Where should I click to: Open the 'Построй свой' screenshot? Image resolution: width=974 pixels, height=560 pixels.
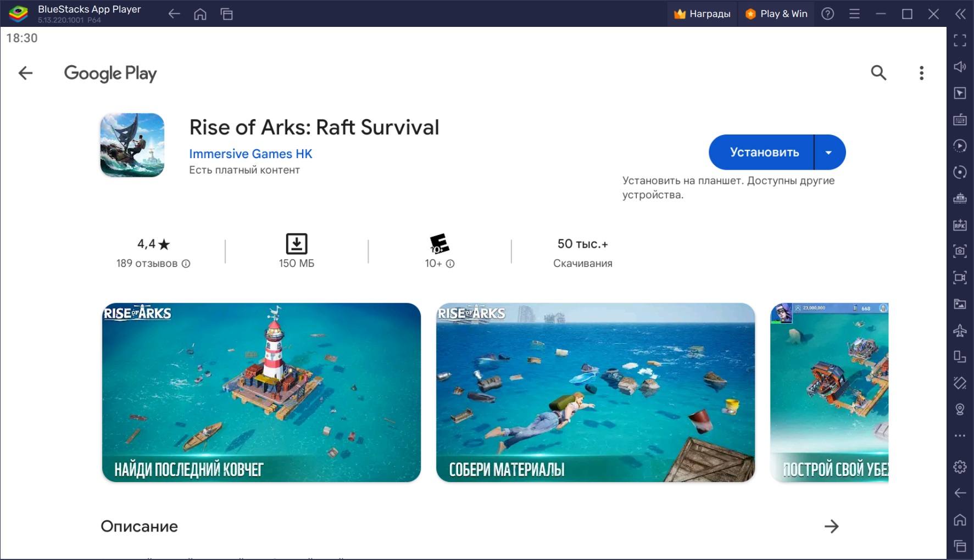[830, 393]
